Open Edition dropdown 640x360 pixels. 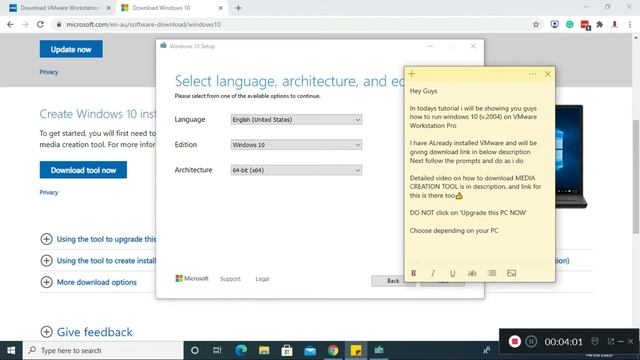pyautogui.click(x=296, y=145)
